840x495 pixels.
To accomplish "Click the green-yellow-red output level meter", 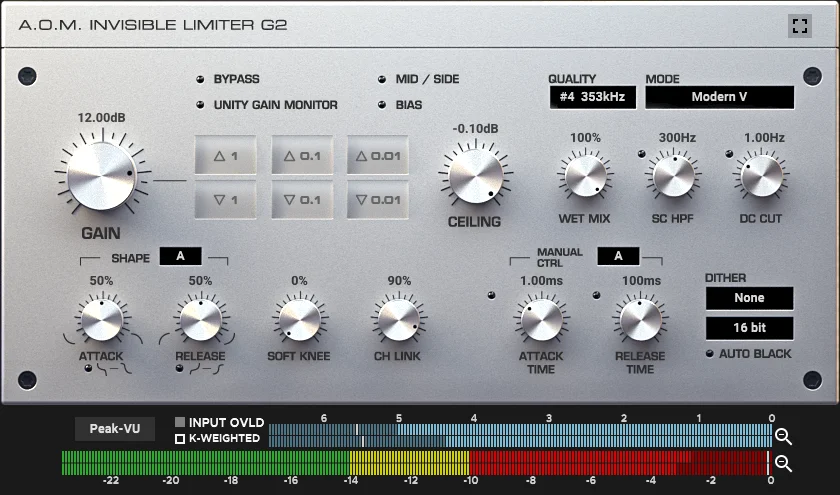I will pos(416,463).
